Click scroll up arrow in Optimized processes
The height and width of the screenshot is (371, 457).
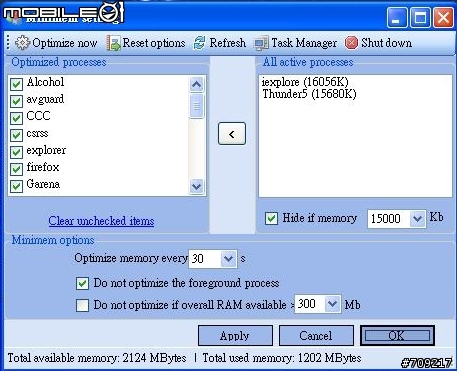pos(196,84)
